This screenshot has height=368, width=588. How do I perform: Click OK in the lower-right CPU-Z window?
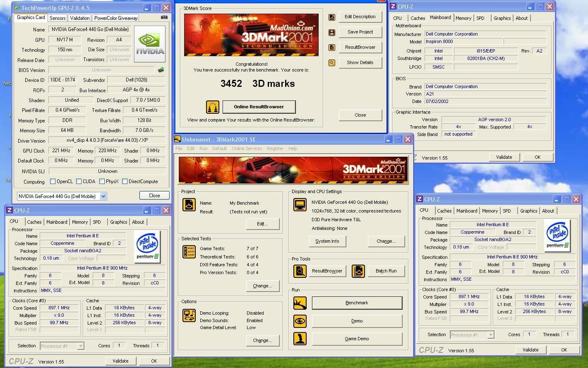point(564,350)
